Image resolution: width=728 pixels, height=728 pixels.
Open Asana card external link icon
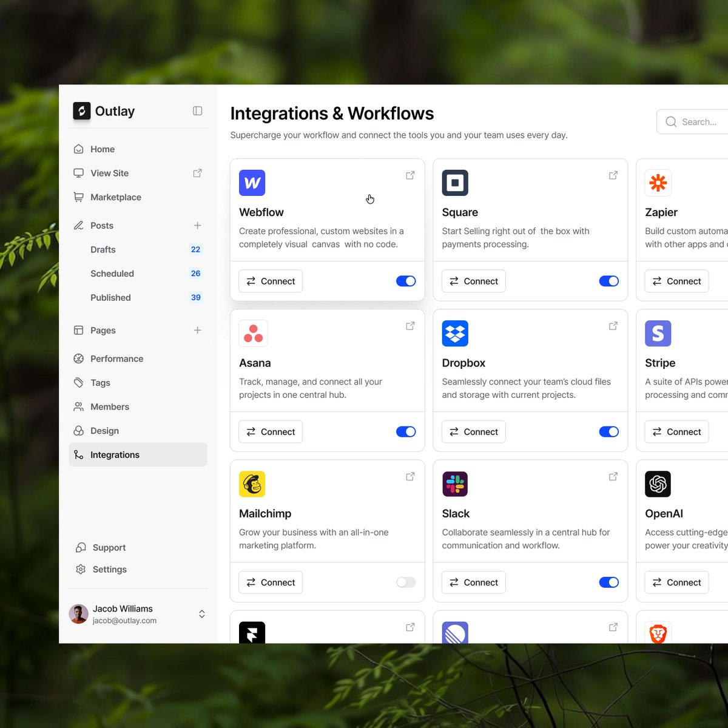pyautogui.click(x=410, y=326)
